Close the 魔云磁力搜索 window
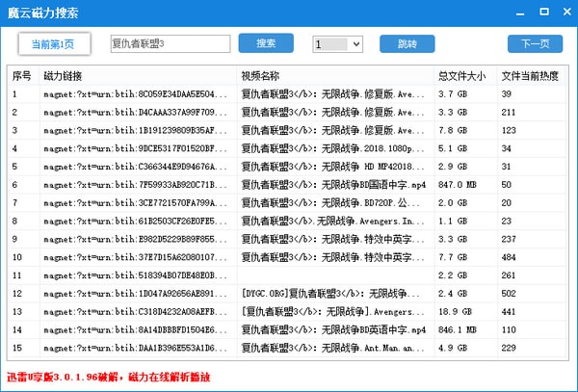Image resolution: width=578 pixels, height=392 pixels. [567, 12]
